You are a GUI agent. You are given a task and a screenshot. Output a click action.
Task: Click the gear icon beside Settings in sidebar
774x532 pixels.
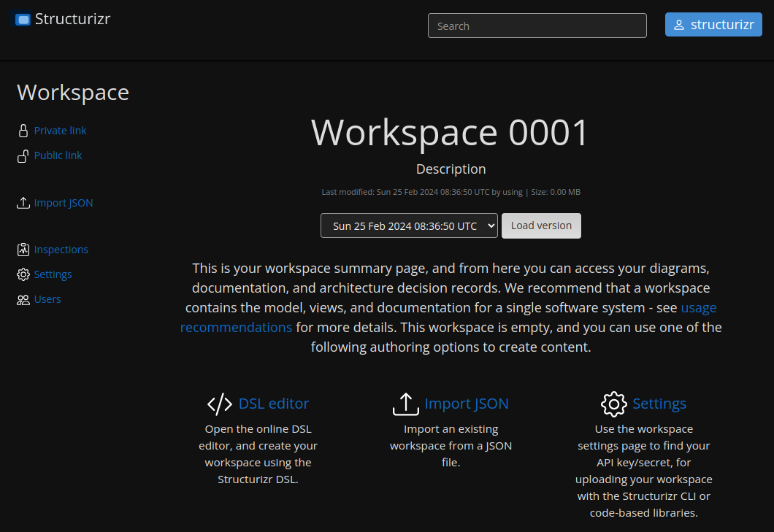coord(22,274)
